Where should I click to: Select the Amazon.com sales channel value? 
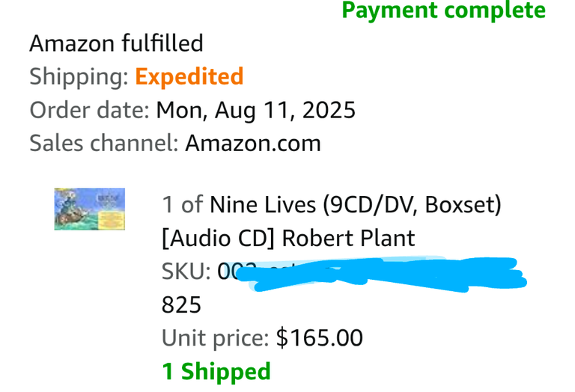(x=253, y=143)
